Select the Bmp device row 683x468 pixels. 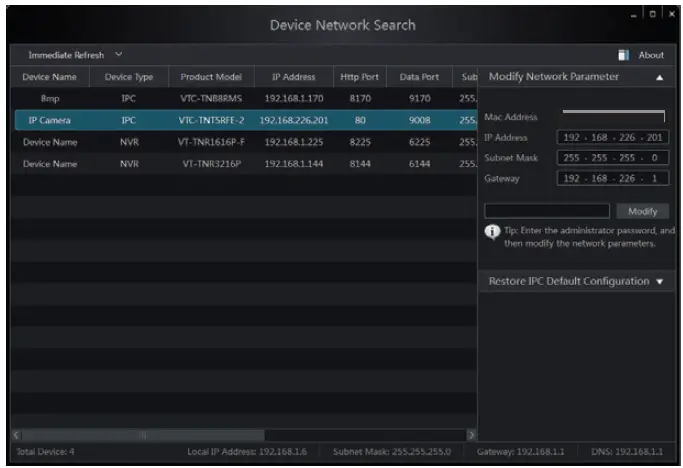point(240,99)
